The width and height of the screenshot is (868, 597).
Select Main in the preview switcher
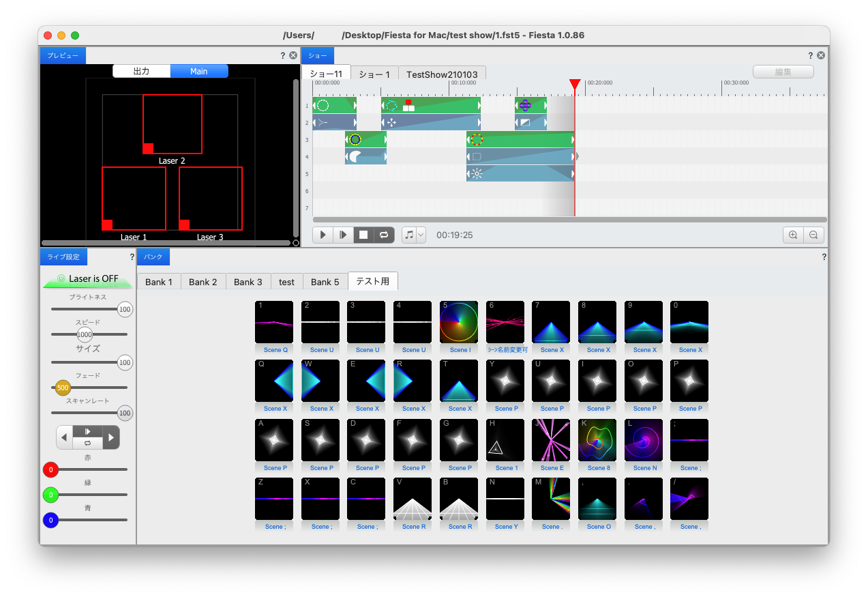point(199,71)
